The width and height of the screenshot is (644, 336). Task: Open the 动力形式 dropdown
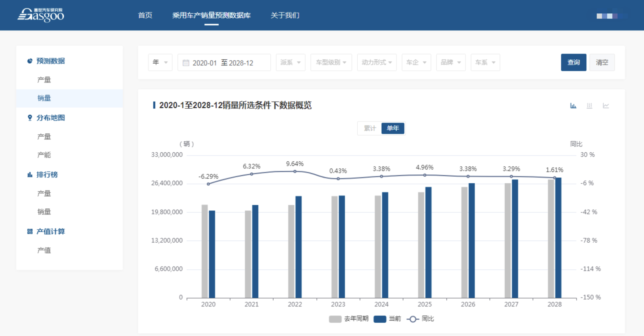377,62
